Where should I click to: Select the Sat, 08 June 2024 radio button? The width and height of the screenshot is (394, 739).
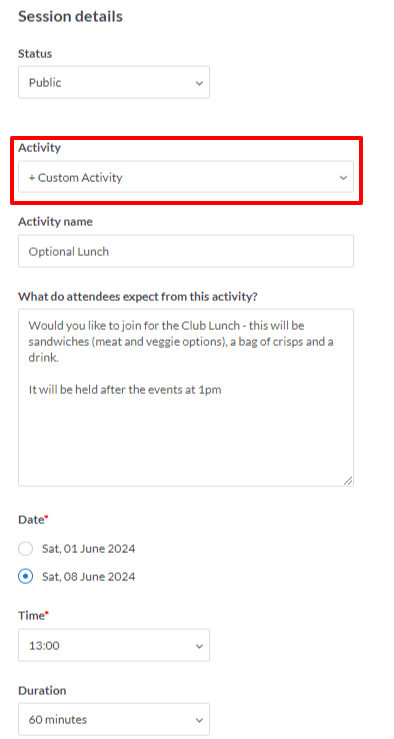tap(25, 576)
